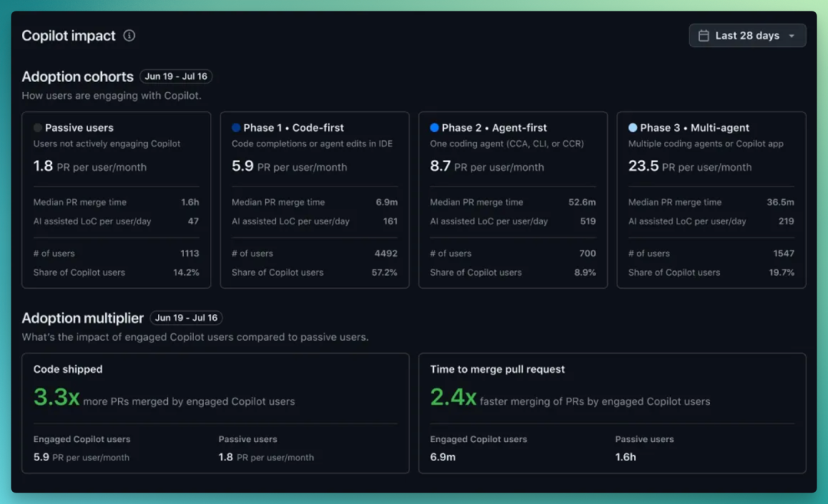Click the Adoption multiplier Jun 19 - Jul 16 badge
The width and height of the screenshot is (828, 504).
[x=186, y=318]
